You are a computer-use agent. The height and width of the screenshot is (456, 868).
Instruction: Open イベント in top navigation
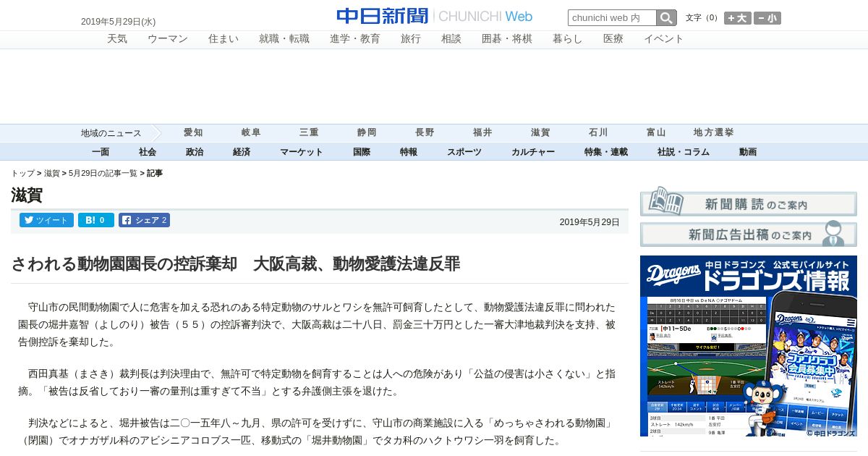click(x=664, y=39)
